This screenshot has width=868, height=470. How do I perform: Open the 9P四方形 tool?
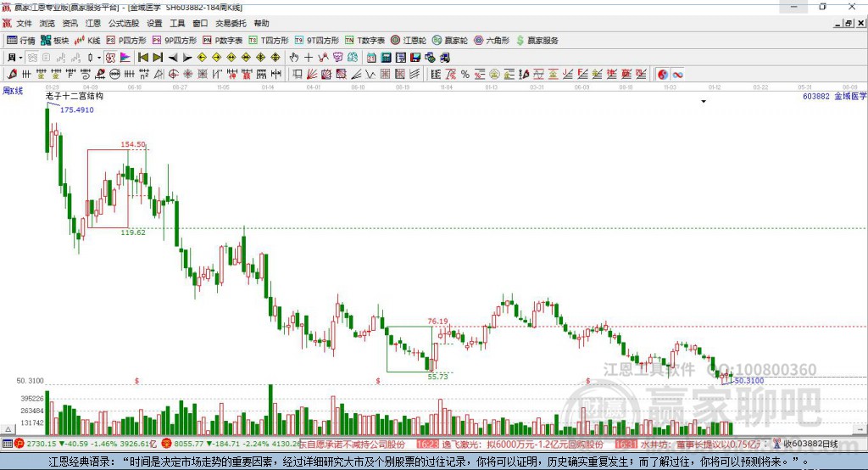(x=175, y=41)
